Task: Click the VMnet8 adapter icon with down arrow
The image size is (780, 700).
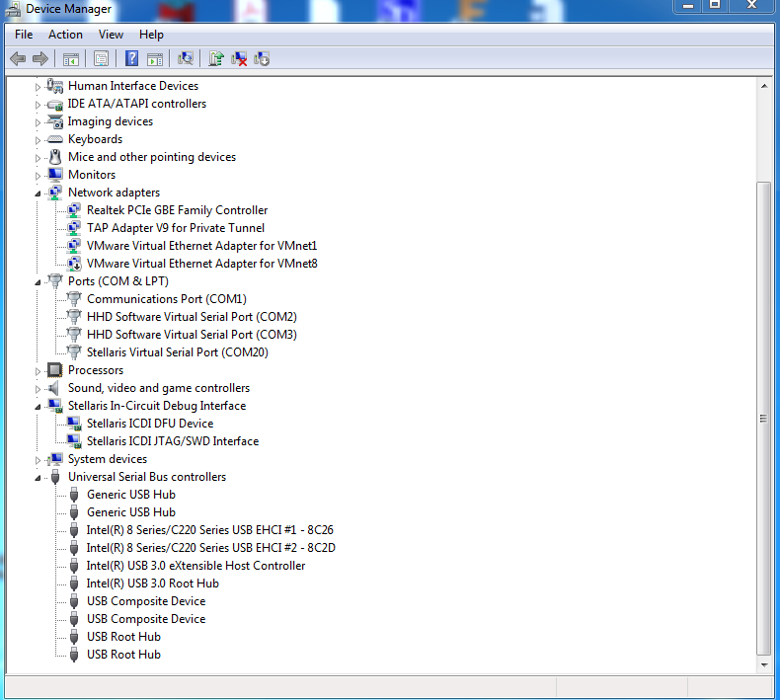Action: click(74, 264)
